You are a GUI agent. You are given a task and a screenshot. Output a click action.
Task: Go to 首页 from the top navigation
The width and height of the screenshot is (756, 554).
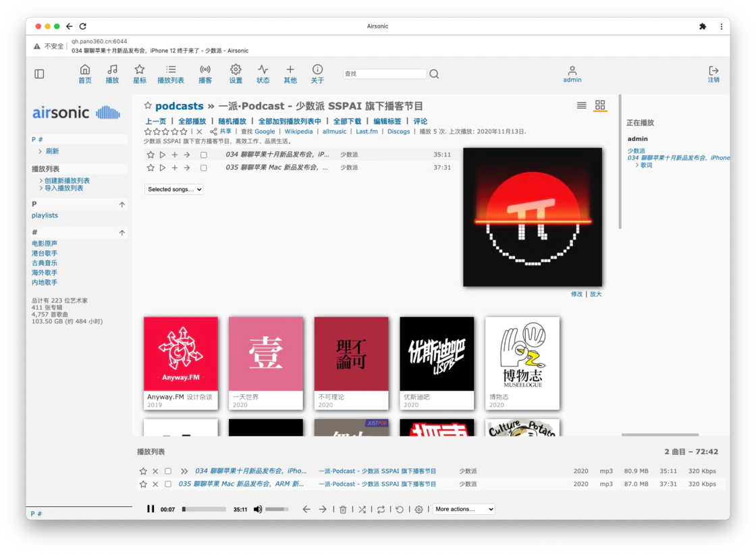[x=85, y=74]
